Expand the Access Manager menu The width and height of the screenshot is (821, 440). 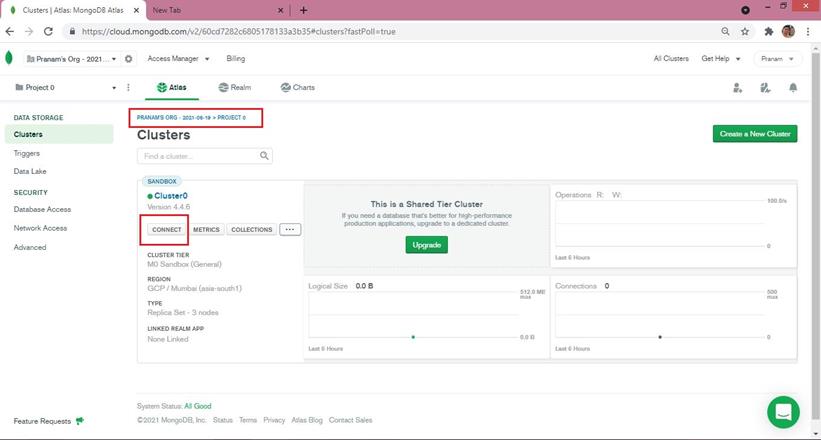pyautogui.click(x=178, y=59)
